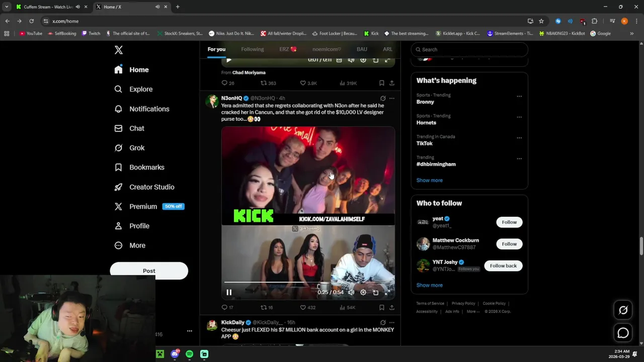
Task: Enter fullscreen on N3onHQ video
Action: pyautogui.click(x=387, y=292)
